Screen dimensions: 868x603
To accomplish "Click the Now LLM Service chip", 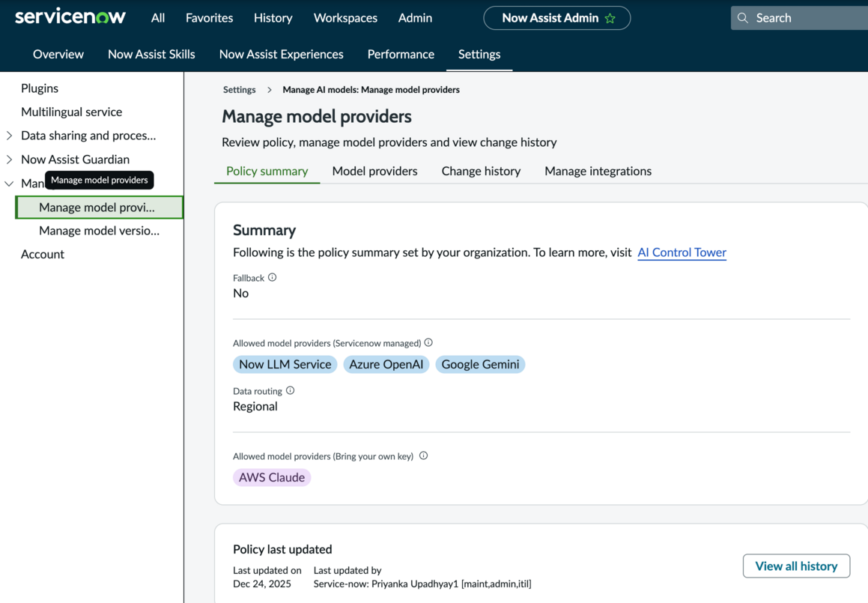I will click(285, 364).
